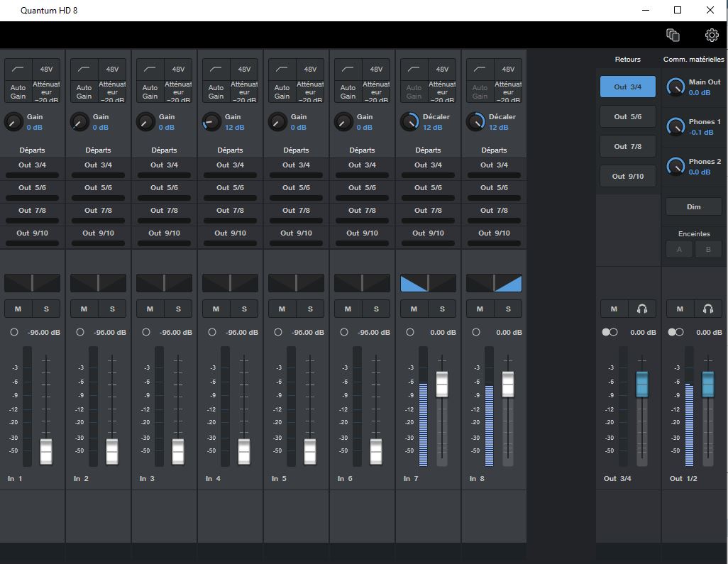Click the Gain knob on In 1
The width and height of the screenshot is (728, 564).
[x=13, y=123]
